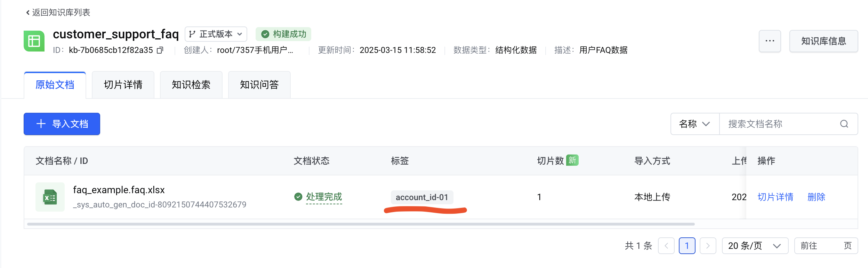Expand the 名称 search filter dropdown
Viewport: 868px width, 268px height.
[694, 124]
